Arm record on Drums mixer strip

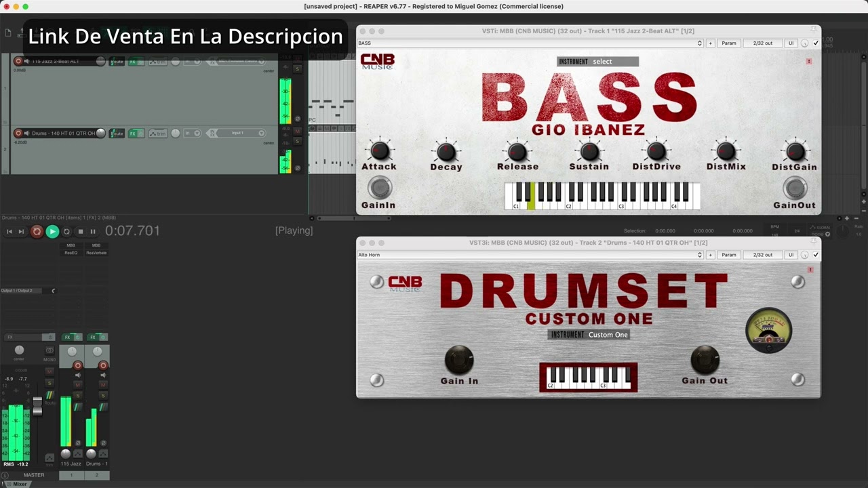pyautogui.click(x=103, y=365)
